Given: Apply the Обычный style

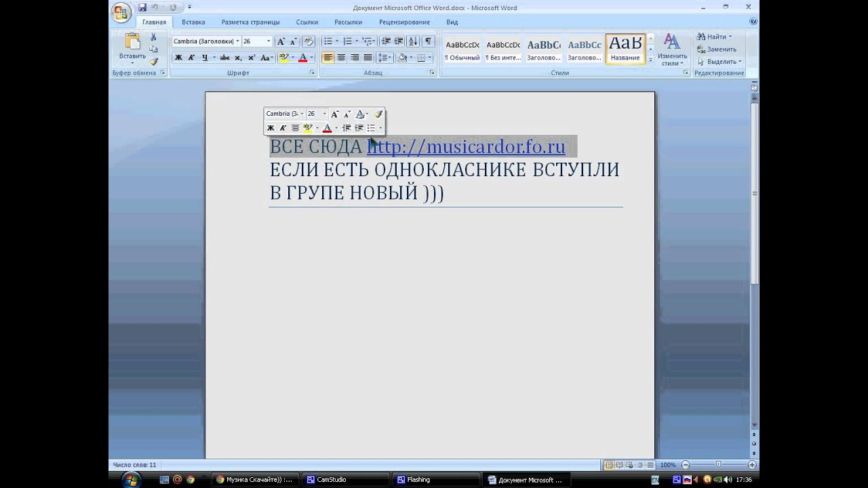Looking at the screenshot, I should [462, 49].
